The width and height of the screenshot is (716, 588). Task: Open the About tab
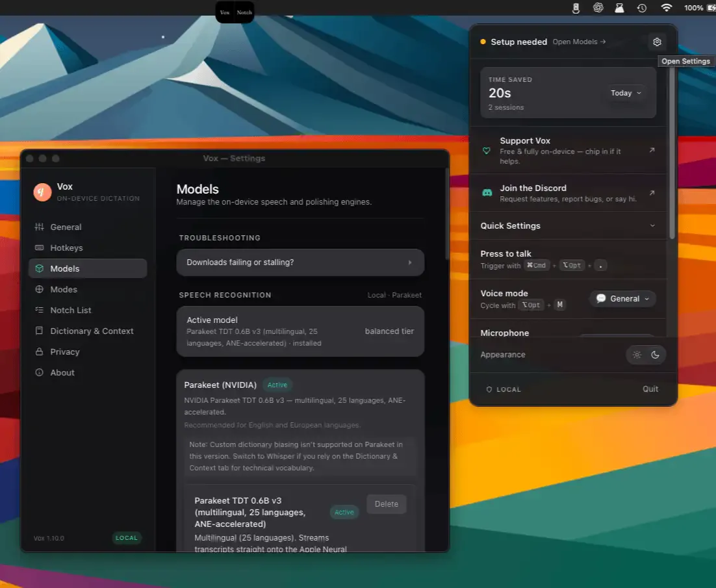pyautogui.click(x=88, y=372)
